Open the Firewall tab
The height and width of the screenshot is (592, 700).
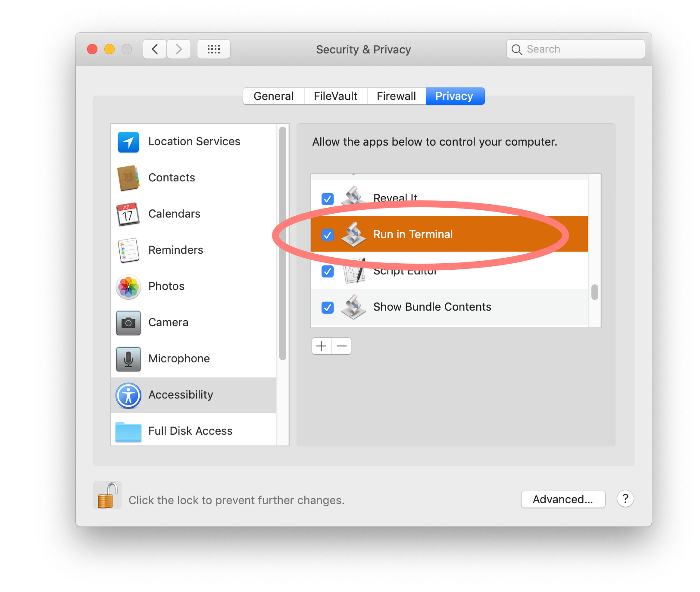[396, 96]
